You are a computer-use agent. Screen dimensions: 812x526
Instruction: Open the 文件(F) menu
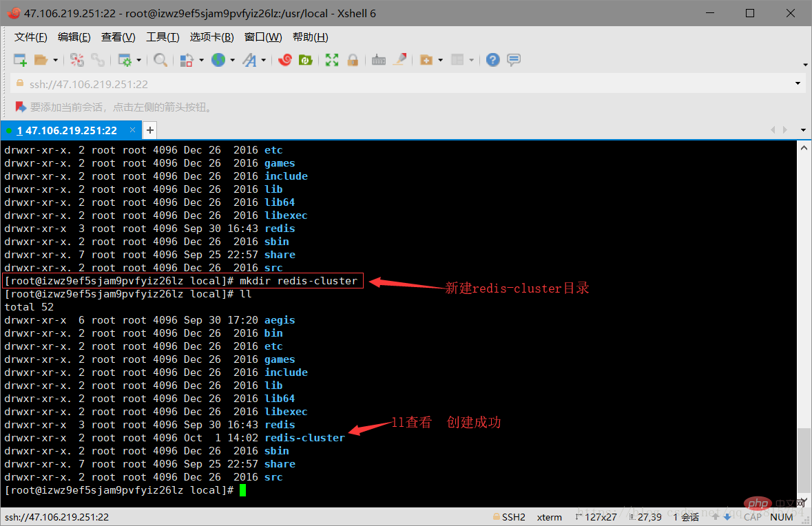(x=30, y=37)
